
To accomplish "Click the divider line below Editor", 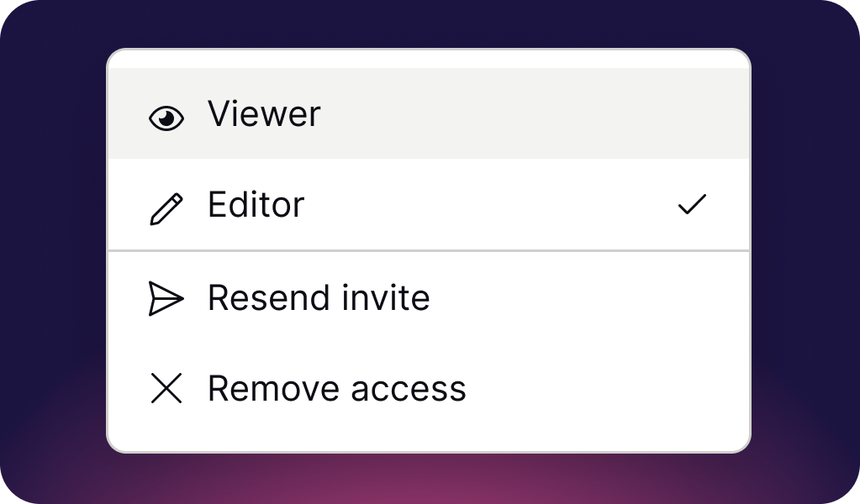I will 428,250.
